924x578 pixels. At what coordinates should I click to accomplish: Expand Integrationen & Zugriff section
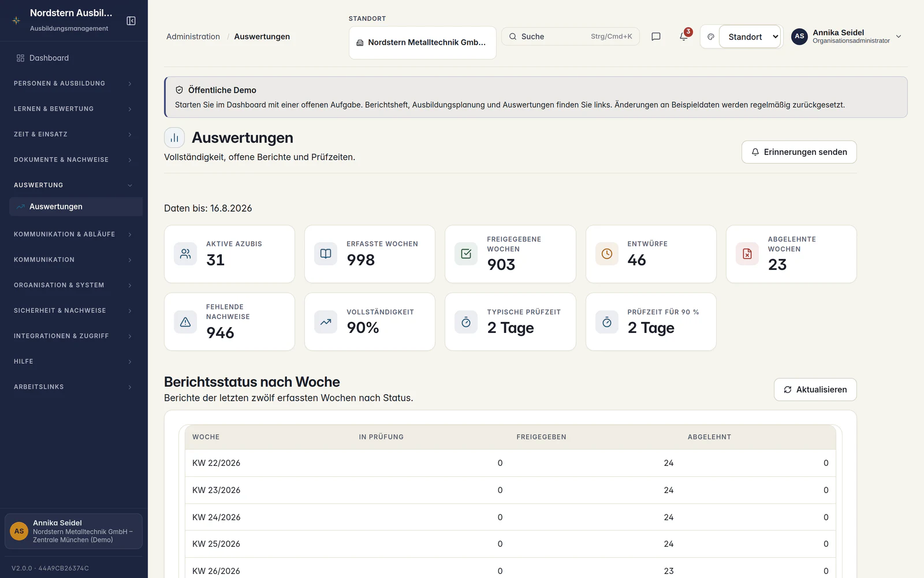point(73,336)
